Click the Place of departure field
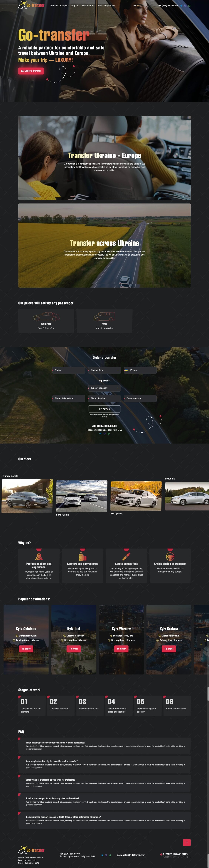 coord(68,398)
